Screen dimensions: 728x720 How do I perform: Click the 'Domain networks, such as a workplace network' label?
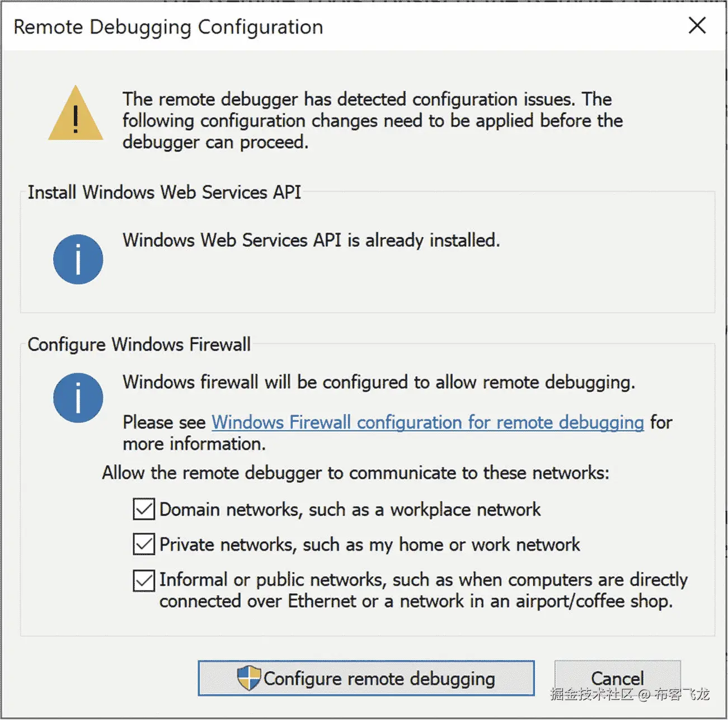point(350,510)
